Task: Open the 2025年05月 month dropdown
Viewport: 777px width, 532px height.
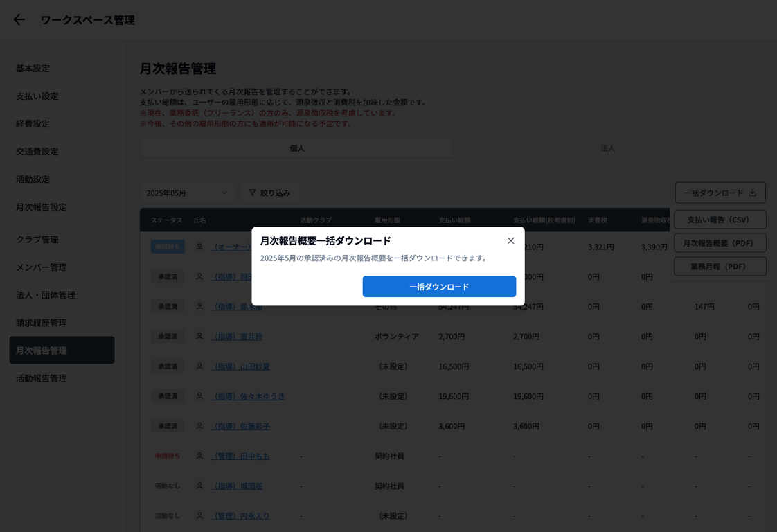Action: coord(186,193)
